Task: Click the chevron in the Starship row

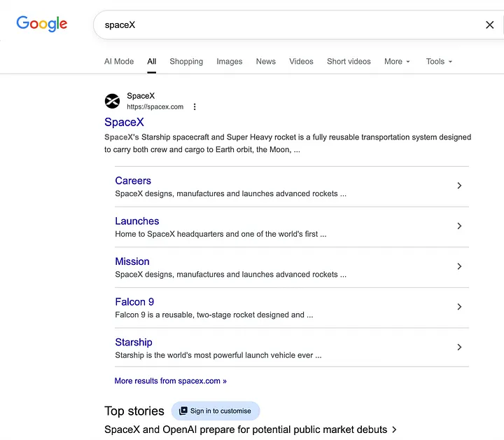Action: tap(459, 347)
